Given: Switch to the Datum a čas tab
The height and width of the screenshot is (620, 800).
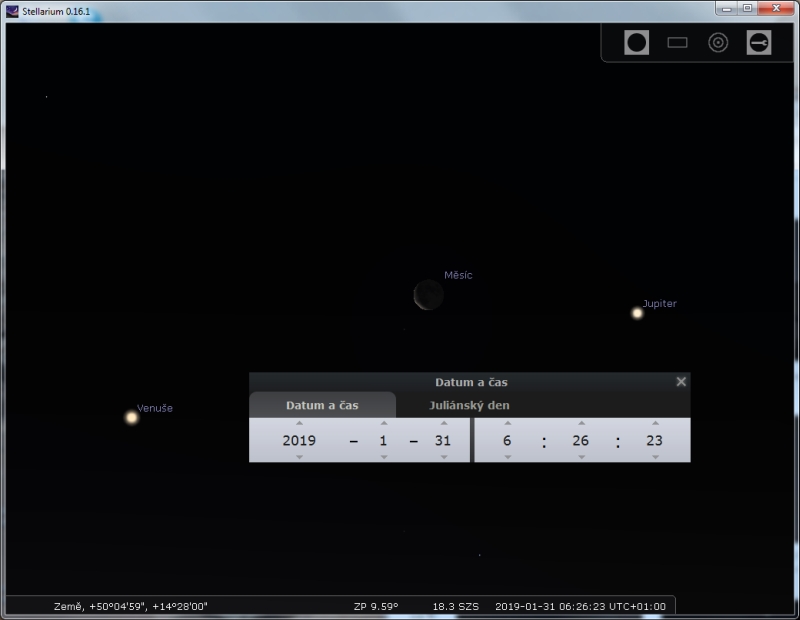Looking at the screenshot, I should click(322, 405).
